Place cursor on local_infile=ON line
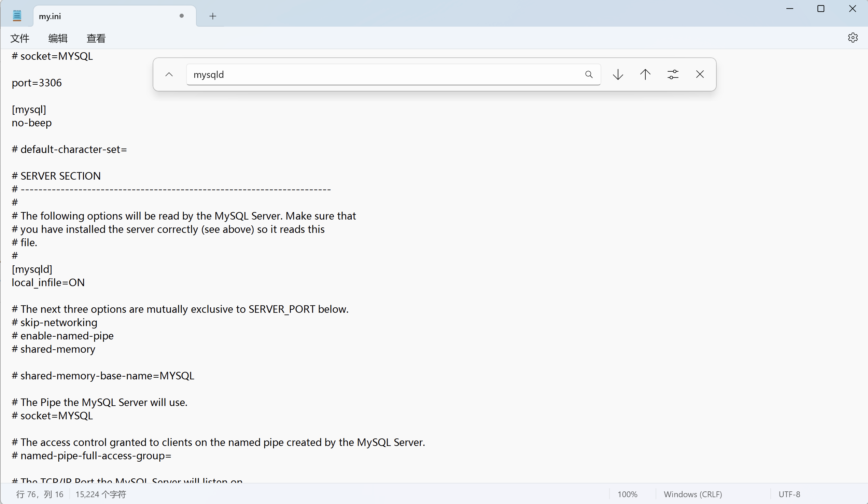 [x=48, y=283]
